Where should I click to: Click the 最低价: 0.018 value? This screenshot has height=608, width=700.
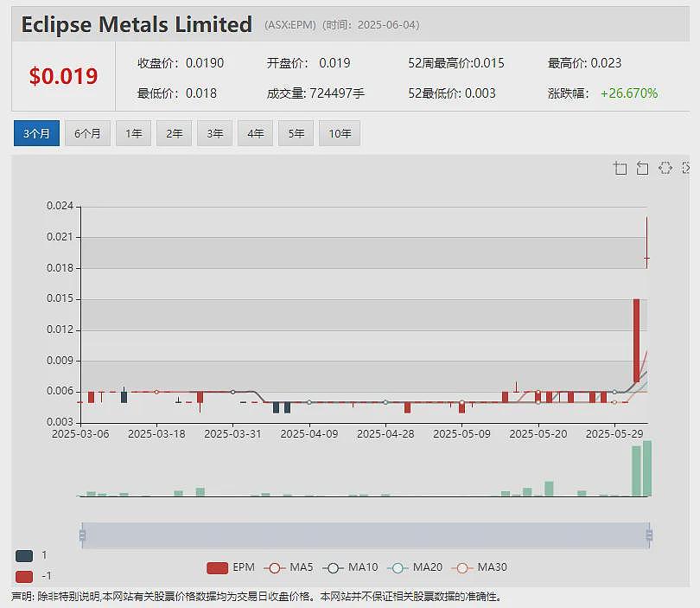pyautogui.click(x=177, y=93)
